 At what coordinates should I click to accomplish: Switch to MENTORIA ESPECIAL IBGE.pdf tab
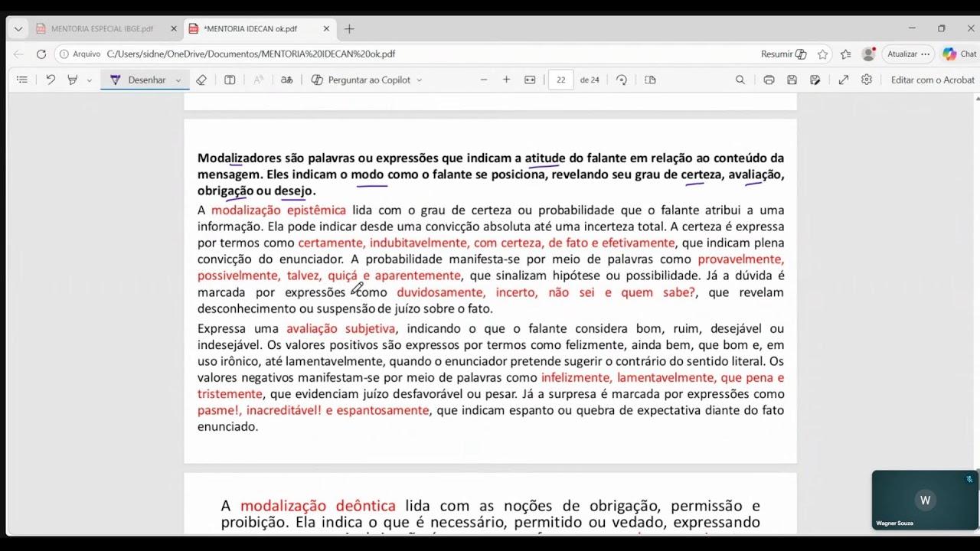[102, 29]
